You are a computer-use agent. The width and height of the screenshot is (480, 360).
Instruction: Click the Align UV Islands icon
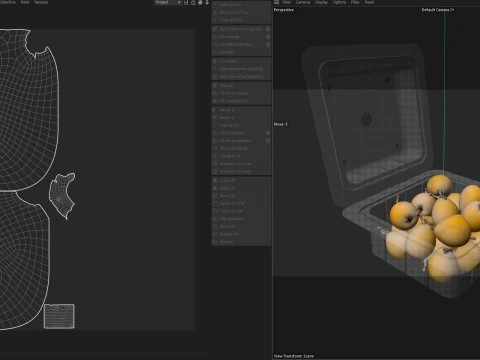coord(215,148)
